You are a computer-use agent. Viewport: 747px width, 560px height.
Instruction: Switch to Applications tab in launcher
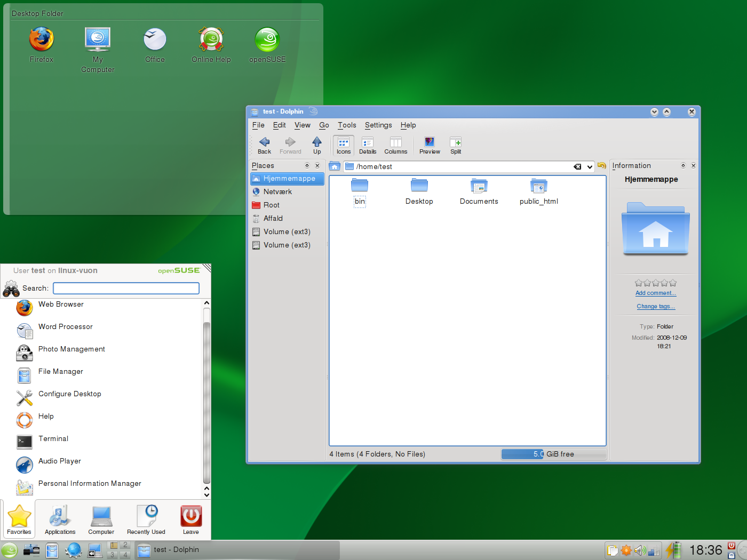(x=60, y=519)
